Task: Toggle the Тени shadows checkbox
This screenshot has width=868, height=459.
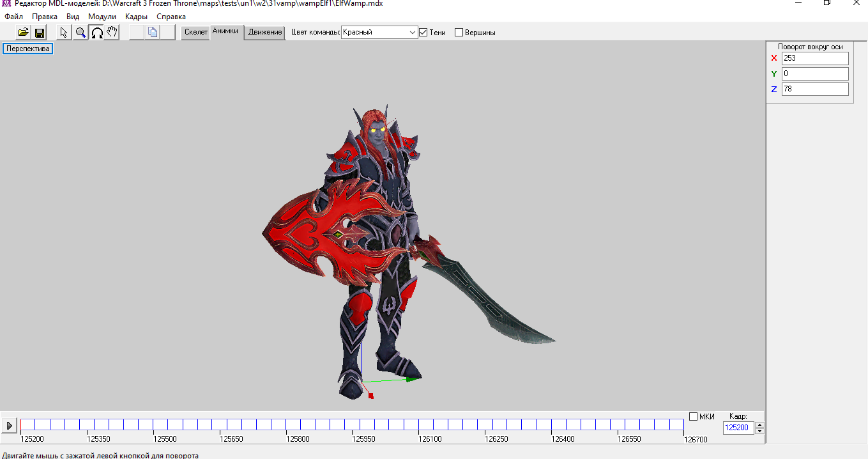Action: (423, 33)
